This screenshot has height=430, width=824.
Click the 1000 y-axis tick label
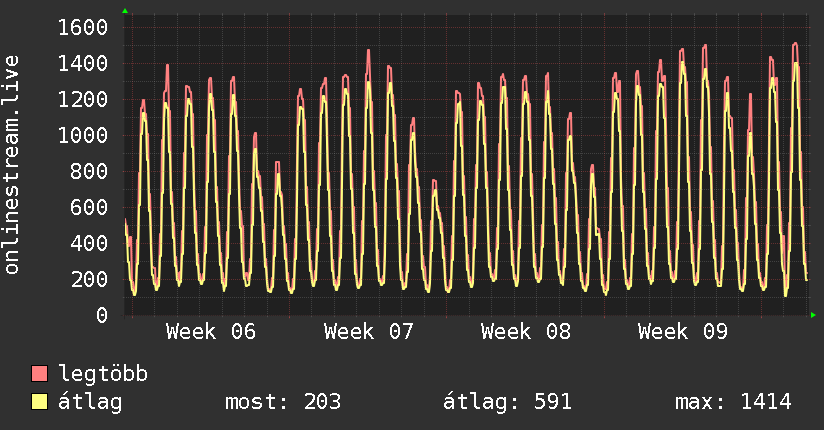[x=82, y=135]
